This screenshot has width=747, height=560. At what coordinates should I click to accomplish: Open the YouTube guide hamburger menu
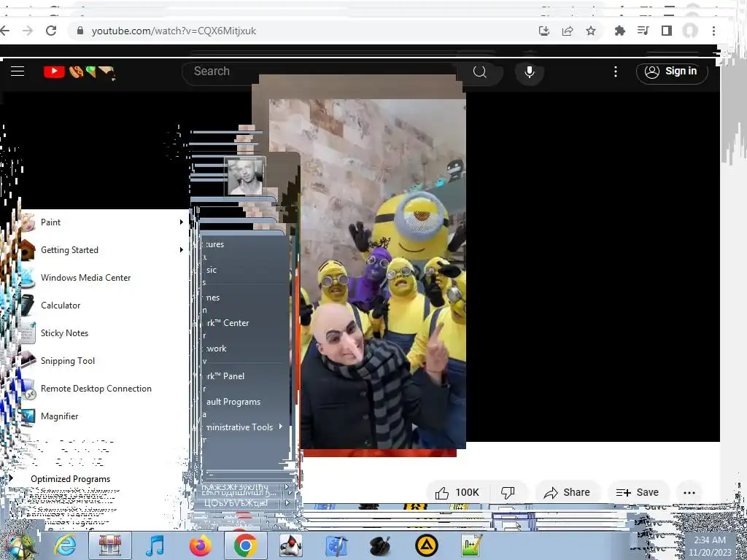(x=18, y=71)
